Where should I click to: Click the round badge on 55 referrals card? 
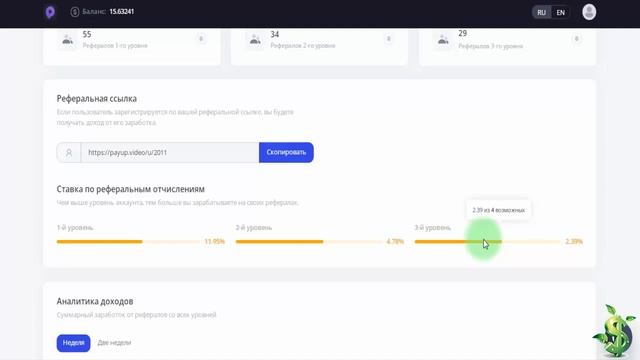201,39
